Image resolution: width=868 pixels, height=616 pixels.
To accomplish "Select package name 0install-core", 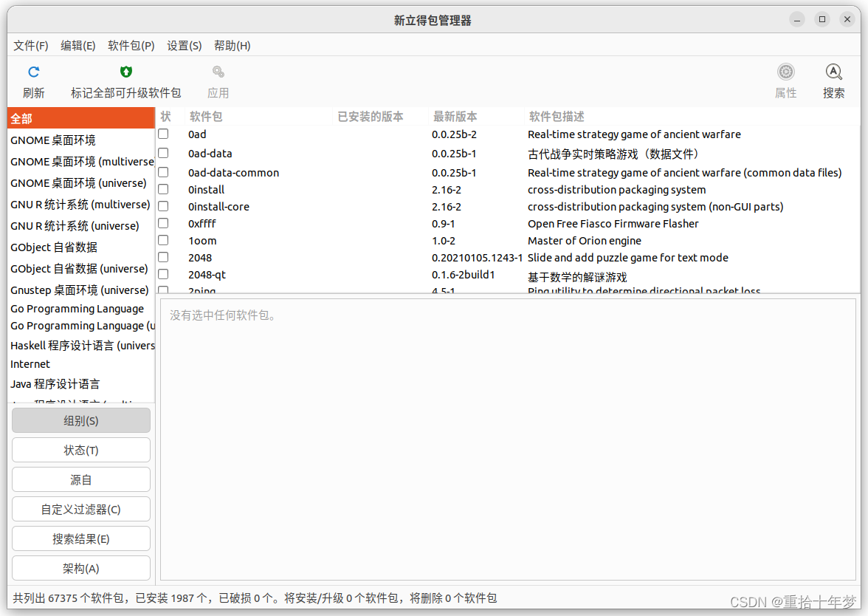I will click(x=218, y=207).
